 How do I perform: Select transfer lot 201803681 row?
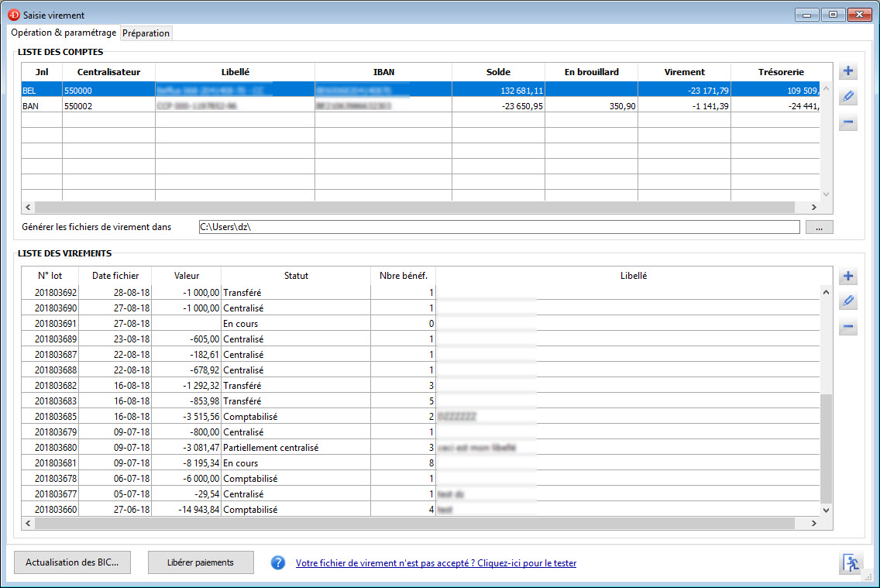(x=232, y=463)
